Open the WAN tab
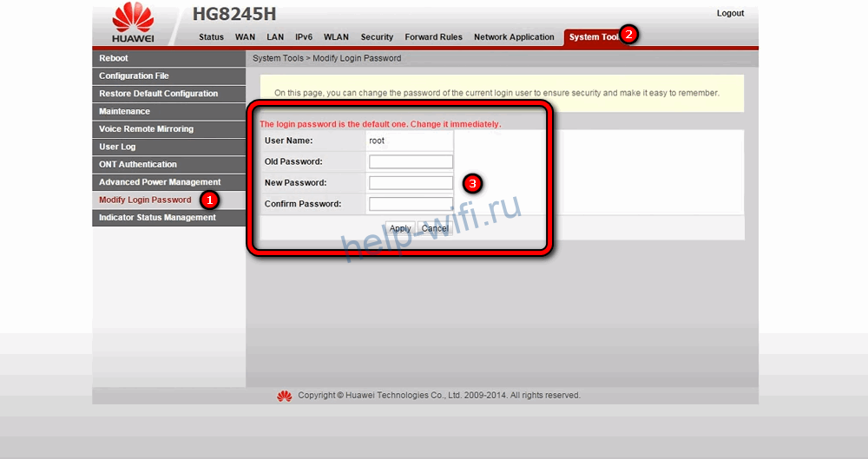Screen dimensions: 868x459 pos(245,37)
